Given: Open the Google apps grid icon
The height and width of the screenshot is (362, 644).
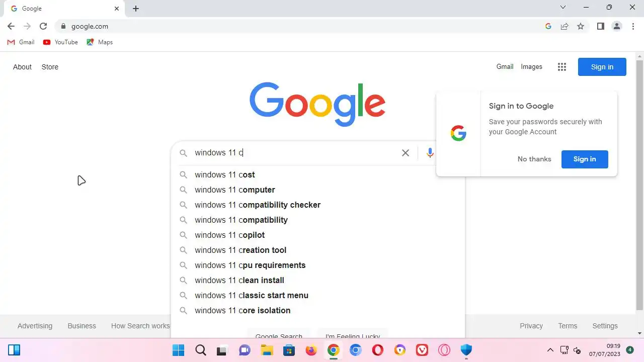Looking at the screenshot, I should 562,67.
